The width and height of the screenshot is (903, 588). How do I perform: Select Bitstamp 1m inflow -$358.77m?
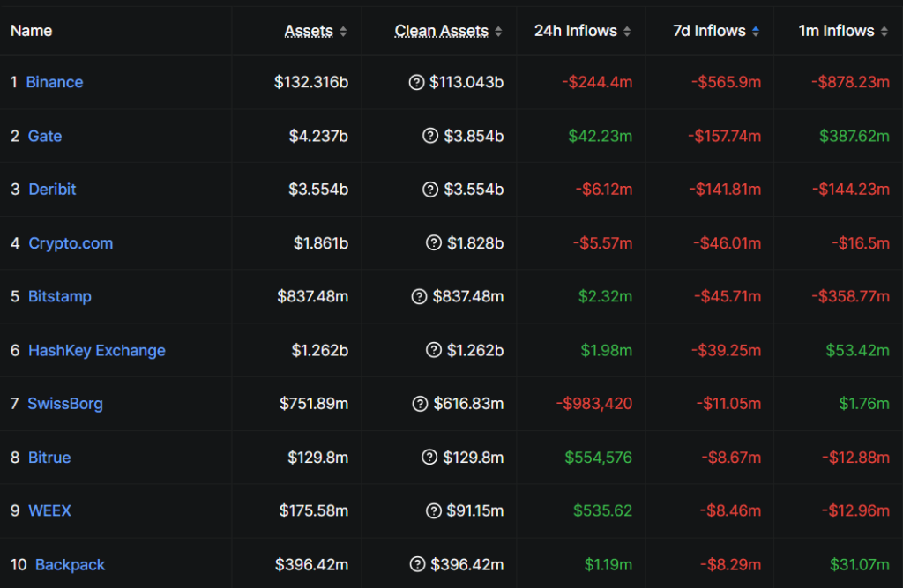[851, 296]
